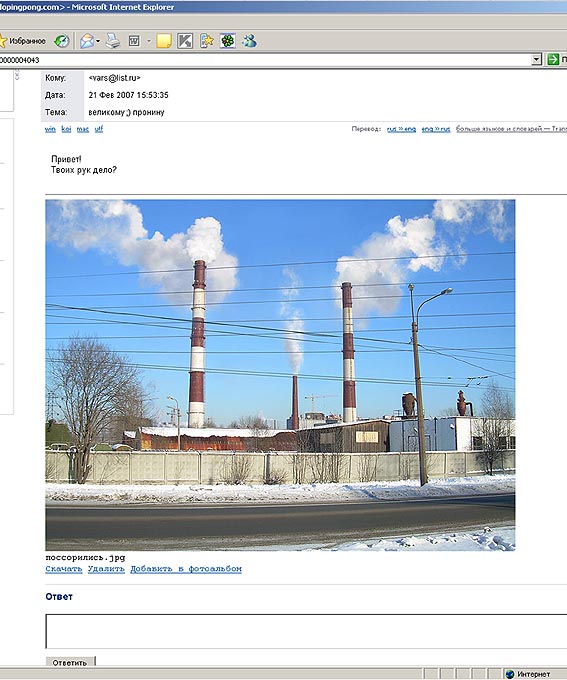Click the Mail envelope toolbar icon

pos(87,41)
